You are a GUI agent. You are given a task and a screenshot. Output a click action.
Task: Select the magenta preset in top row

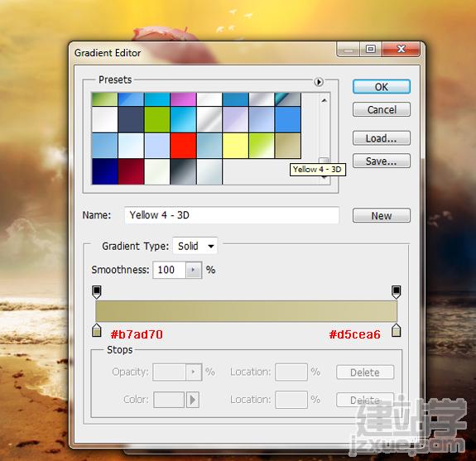[x=183, y=99]
